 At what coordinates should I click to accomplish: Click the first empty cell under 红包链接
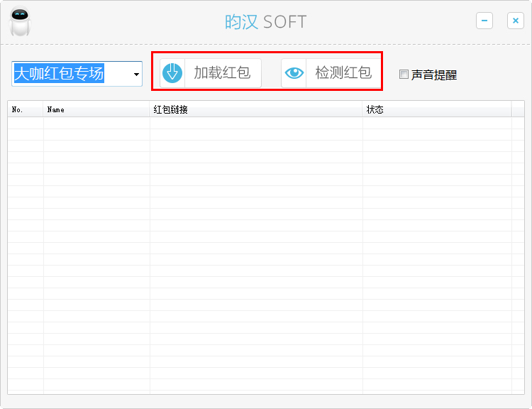(256, 123)
